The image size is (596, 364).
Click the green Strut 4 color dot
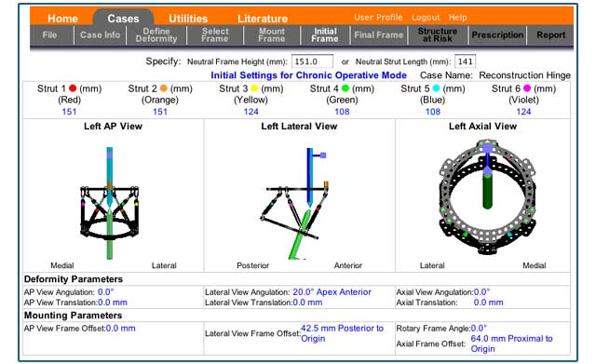tap(345, 88)
